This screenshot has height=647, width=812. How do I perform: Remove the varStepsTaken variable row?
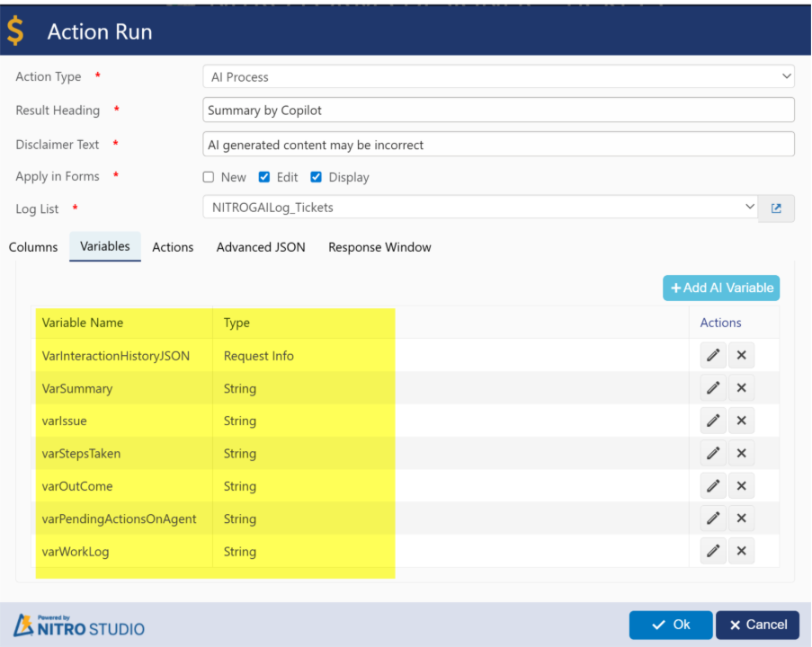click(741, 454)
